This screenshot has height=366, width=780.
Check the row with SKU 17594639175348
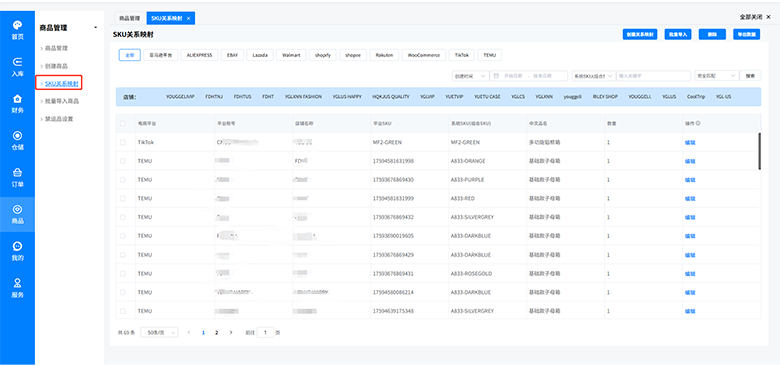tap(123, 311)
